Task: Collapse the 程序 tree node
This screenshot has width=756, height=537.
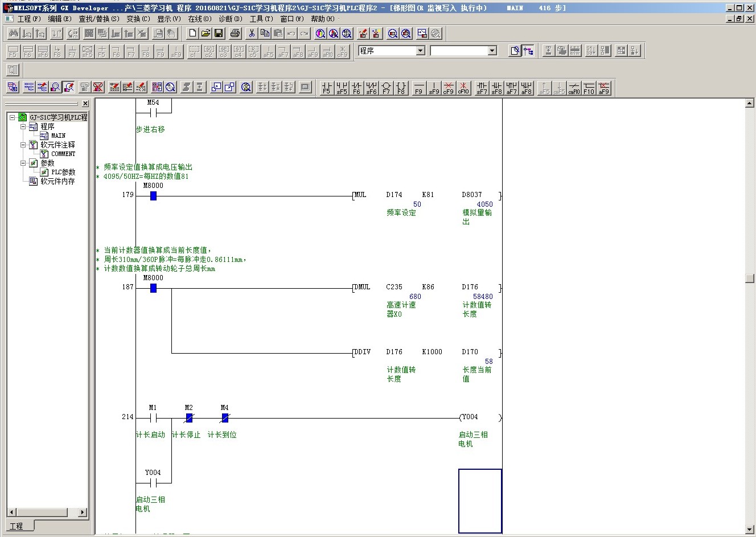Action: tap(23, 126)
